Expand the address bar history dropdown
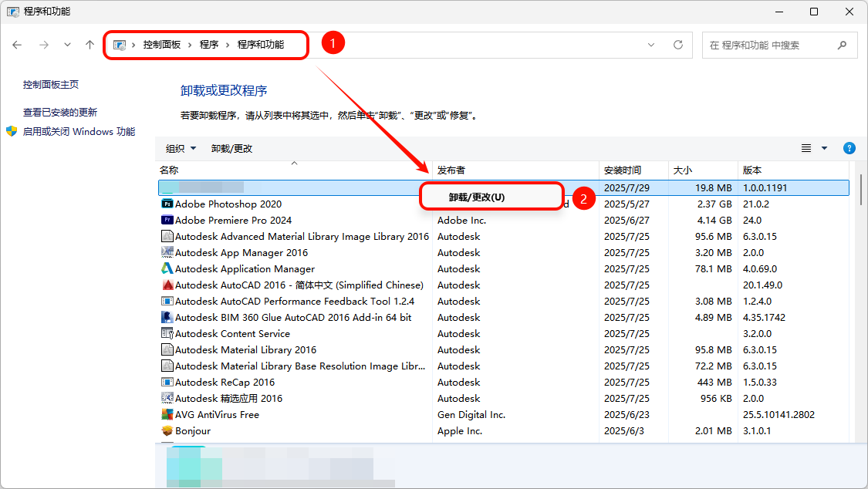The height and width of the screenshot is (489, 868). [x=651, y=45]
